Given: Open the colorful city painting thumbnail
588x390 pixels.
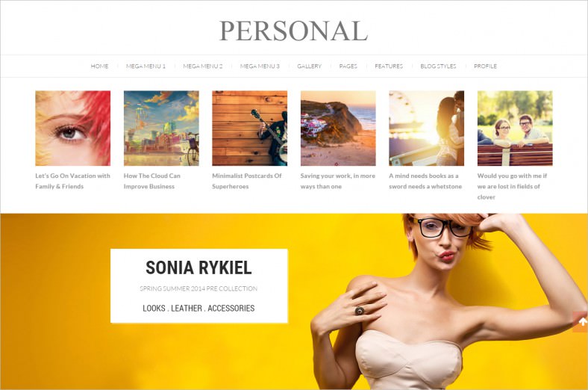Looking at the screenshot, I should pyautogui.click(x=161, y=128).
